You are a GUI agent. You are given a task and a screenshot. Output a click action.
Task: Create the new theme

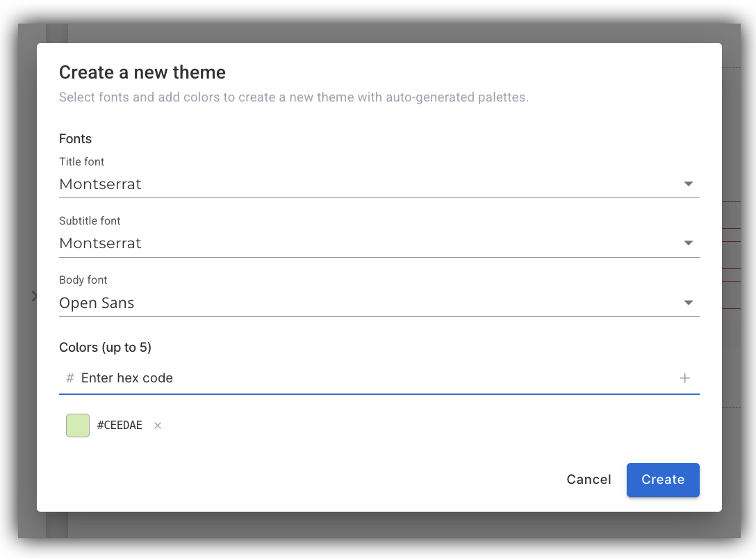pyautogui.click(x=663, y=480)
